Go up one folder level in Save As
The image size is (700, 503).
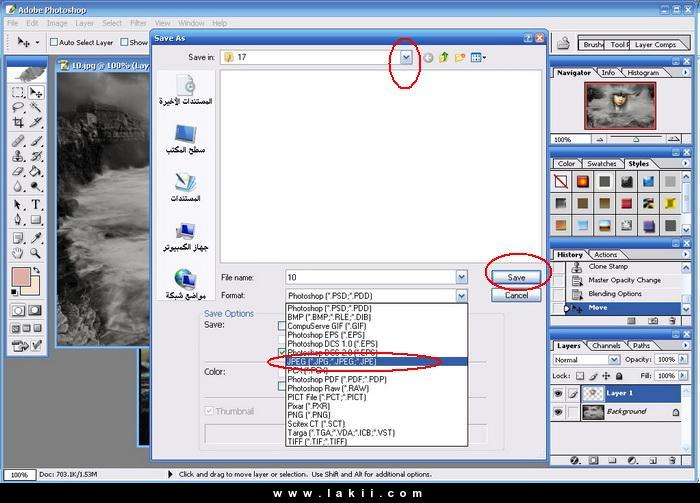[x=444, y=57]
